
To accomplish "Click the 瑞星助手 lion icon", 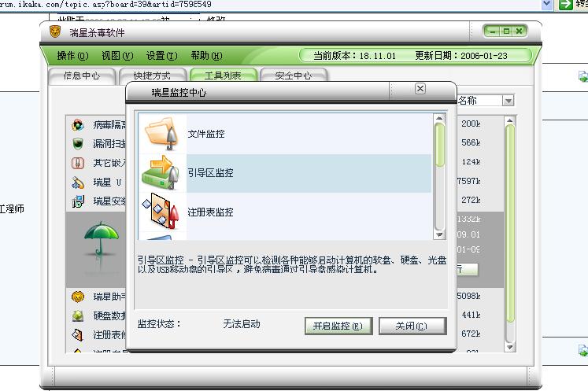I will coord(78,297).
